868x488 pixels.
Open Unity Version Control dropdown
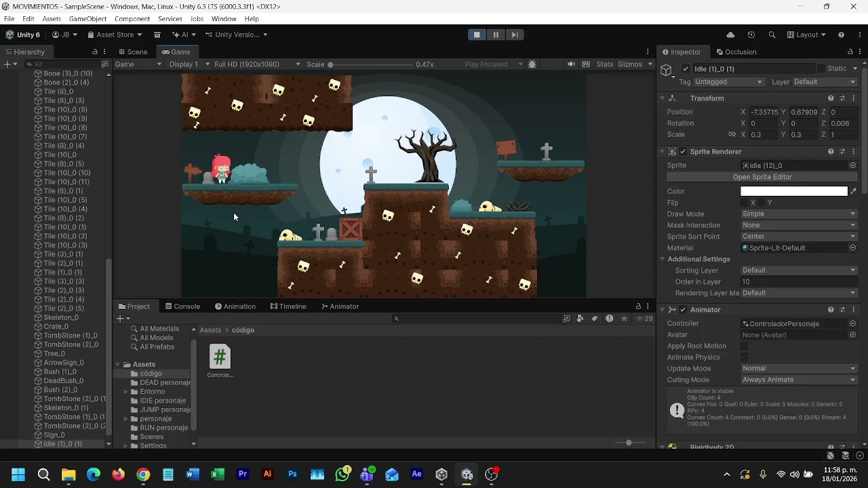tap(236, 35)
